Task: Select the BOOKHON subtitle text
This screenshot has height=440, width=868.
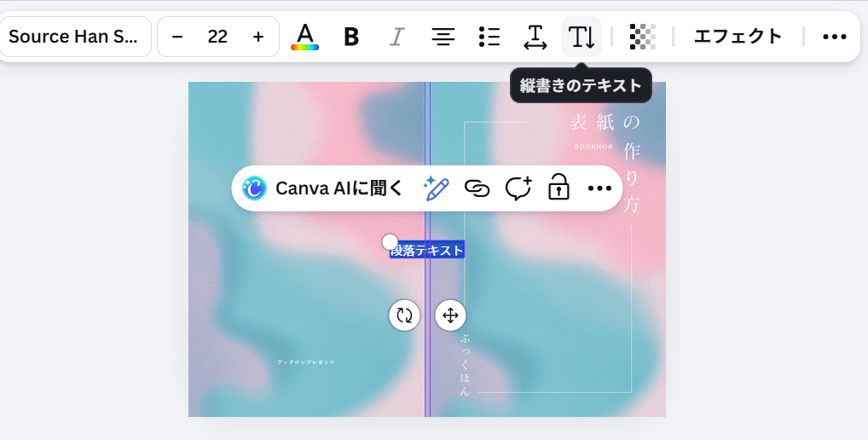Action: (593, 147)
